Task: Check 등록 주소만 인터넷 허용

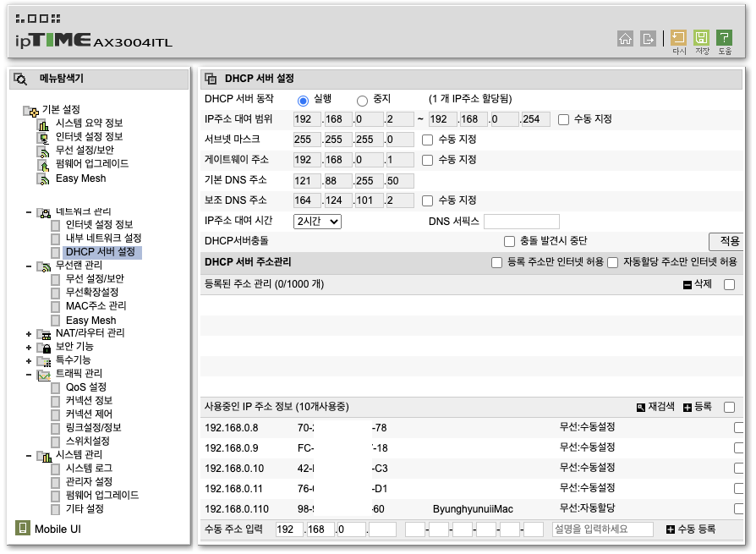Action: click(x=496, y=262)
